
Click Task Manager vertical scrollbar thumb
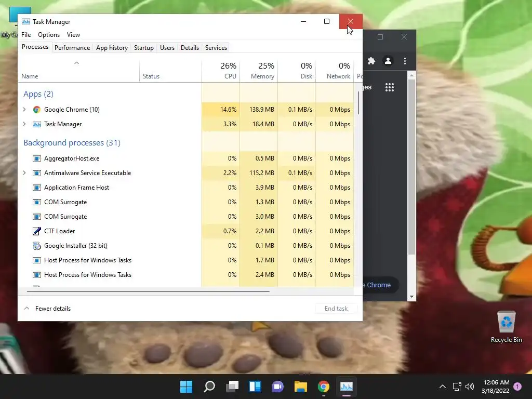(358, 103)
